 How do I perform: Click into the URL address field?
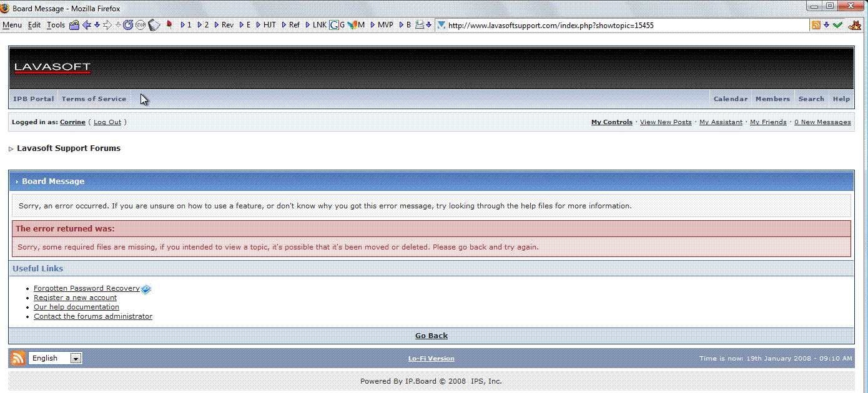pyautogui.click(x=624, y=25)
